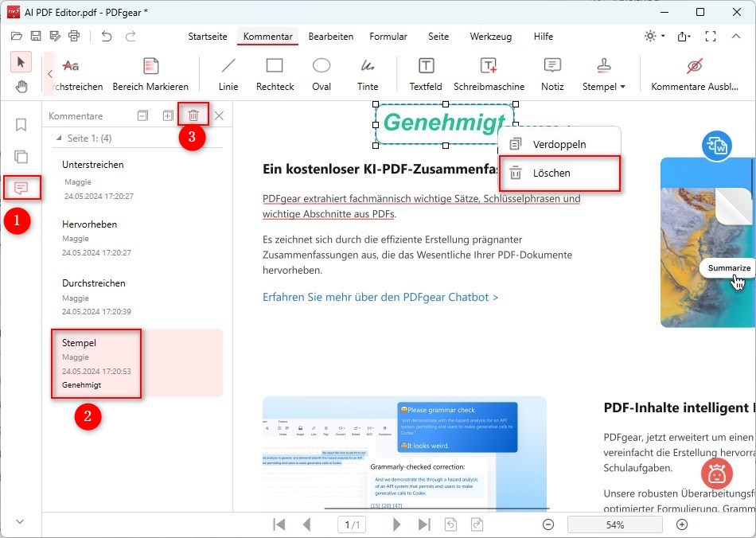Screen dimensions: 756x538
Task: Select the Hervorheben comment
Action: 137,238
